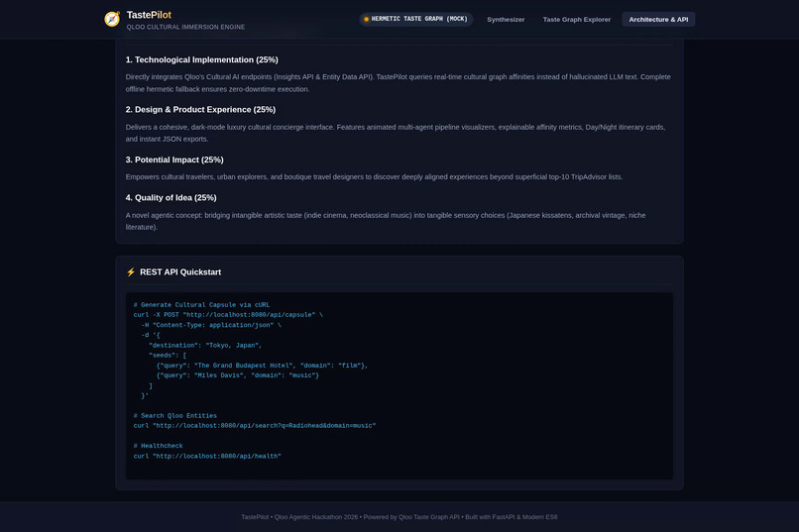This screenshot has width=799, height=532.
Task: Click the QLOO CULTURAL IMMERSION ENGINE subtitle
Action: click(185, 27)
